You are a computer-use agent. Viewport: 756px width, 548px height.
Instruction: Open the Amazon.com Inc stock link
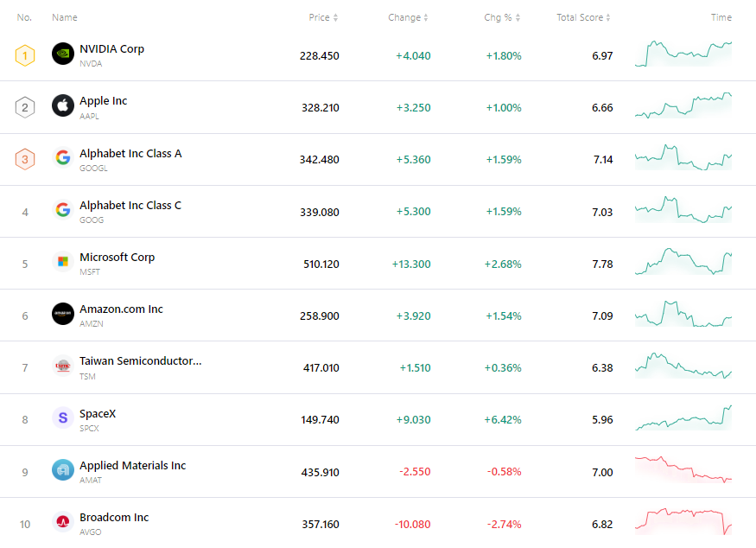[121, 309]
